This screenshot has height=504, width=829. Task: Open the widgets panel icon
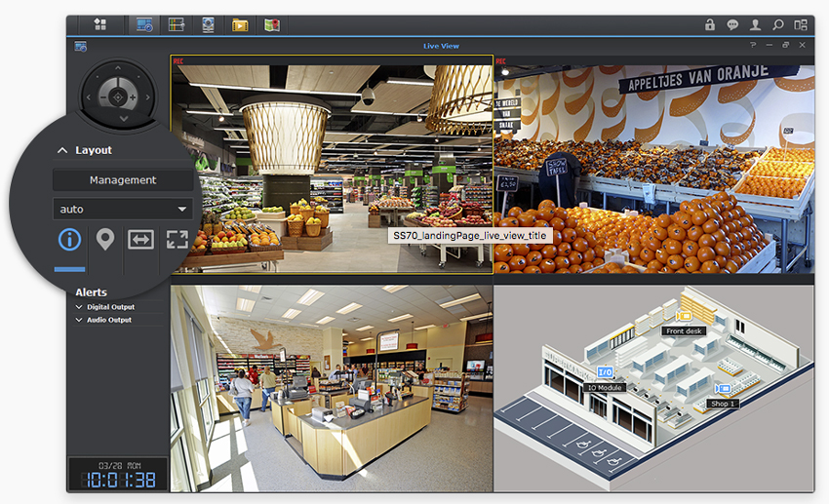click(x=801, y=24)
